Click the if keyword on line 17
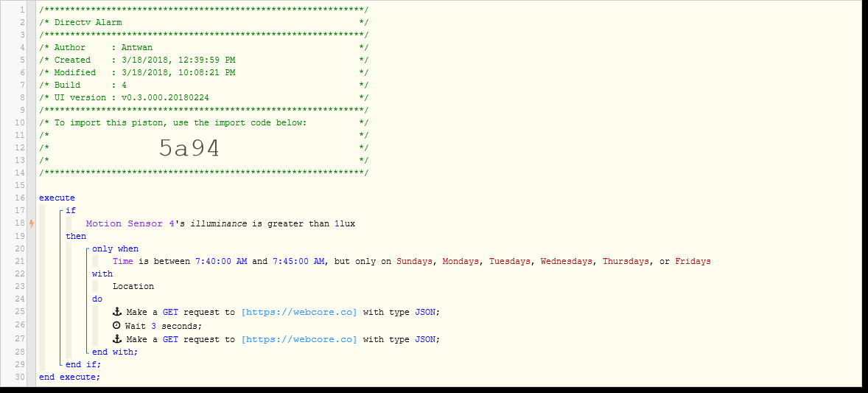The width and height of the screenshot is (868, 393). (70, 211)
